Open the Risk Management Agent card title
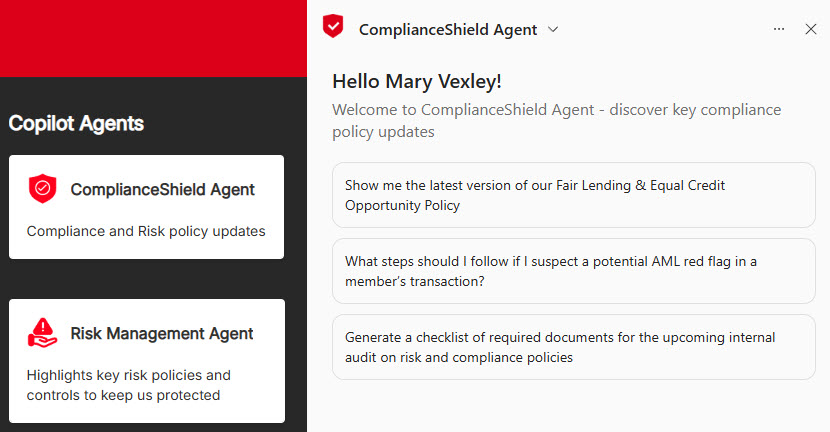The height and width of the screenshot is (432, 830). 162,333
